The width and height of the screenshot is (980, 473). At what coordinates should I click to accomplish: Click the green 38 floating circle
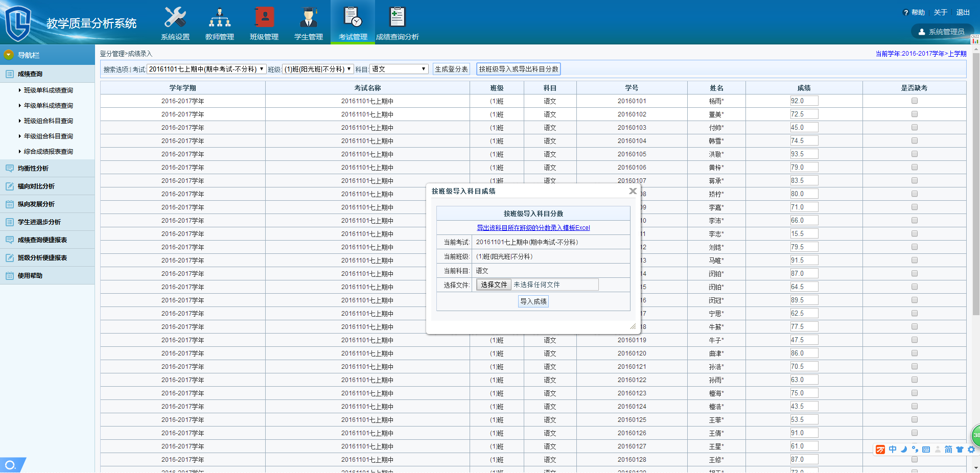click(x=975, y=436)
